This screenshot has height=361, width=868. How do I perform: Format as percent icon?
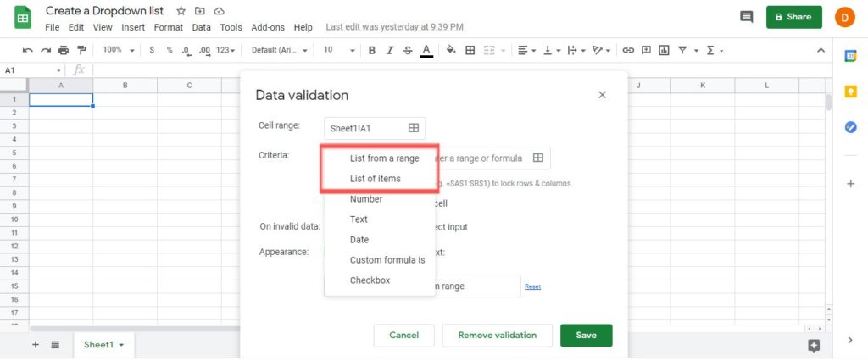[170, 50]
